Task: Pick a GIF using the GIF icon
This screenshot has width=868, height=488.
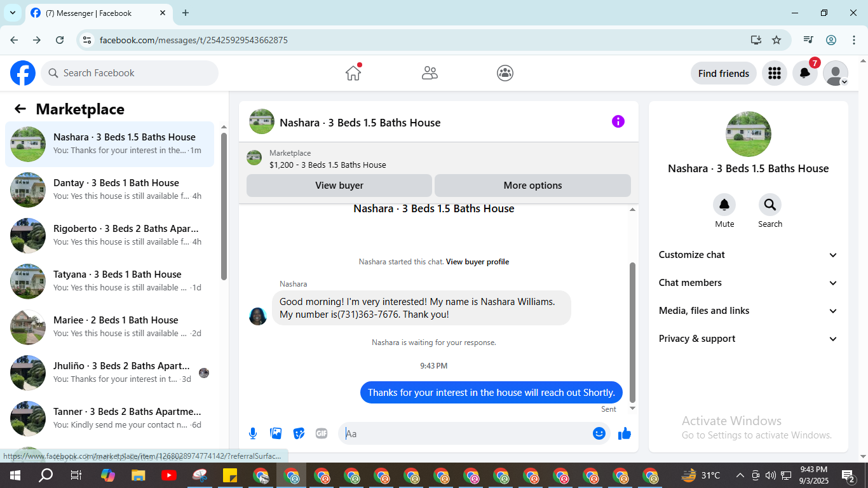Action: [x=322, y=433]
